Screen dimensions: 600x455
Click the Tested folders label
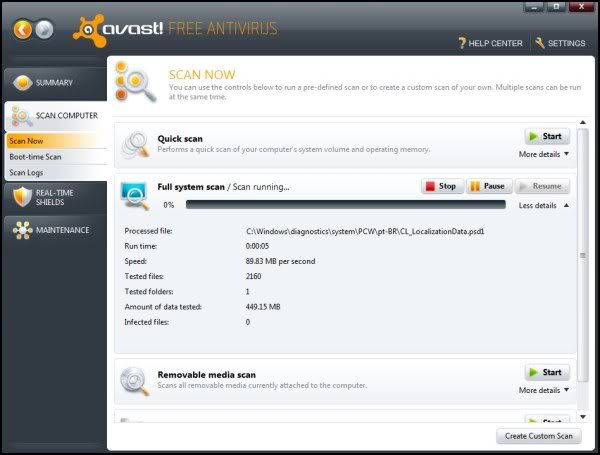149,292
